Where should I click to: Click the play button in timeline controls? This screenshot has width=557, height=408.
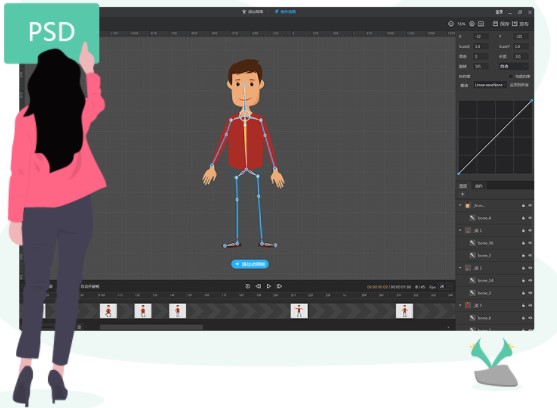coord(269,286)
